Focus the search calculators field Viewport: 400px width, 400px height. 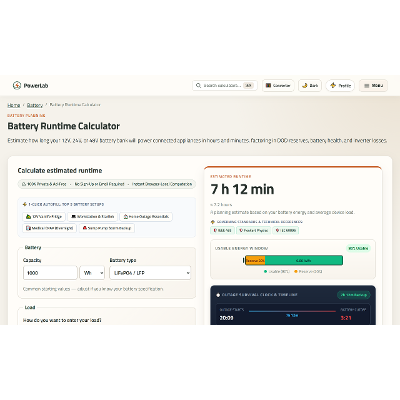click(x=225, y=86)
